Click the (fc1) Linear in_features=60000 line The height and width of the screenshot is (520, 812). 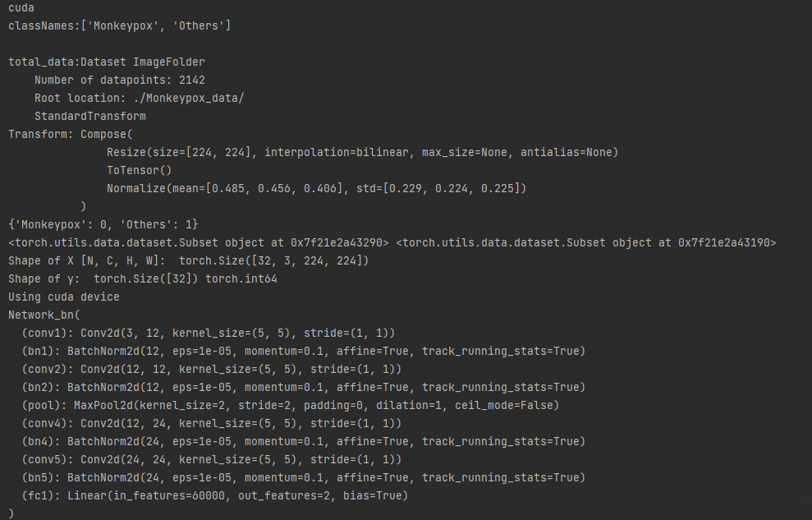[x=214, y=496]
